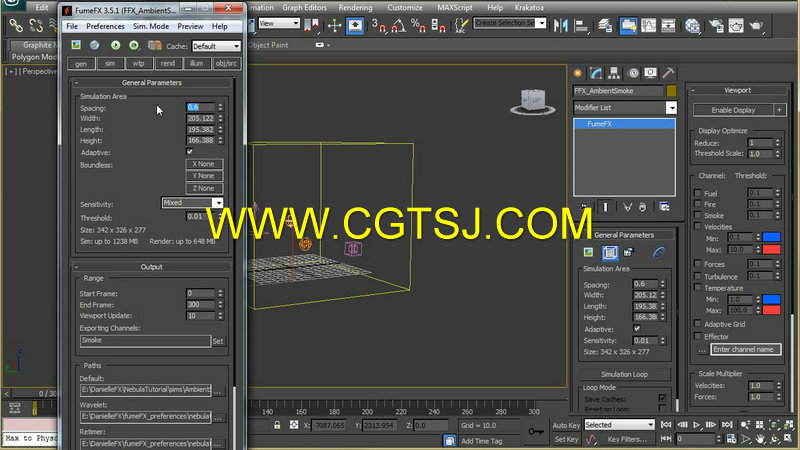Open the Hierarchy command panel
800x450 pixels.
614,73
